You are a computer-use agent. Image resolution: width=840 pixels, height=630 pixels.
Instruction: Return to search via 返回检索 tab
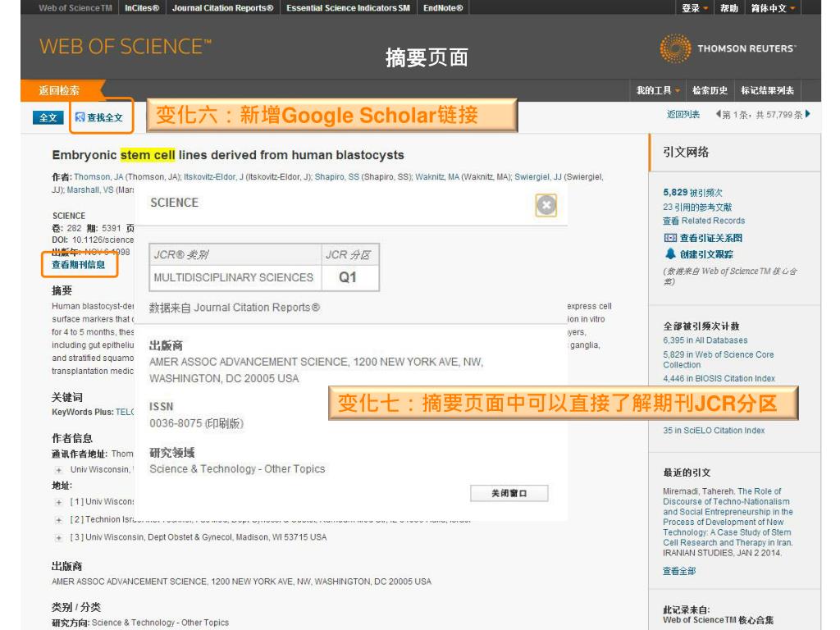59,90
